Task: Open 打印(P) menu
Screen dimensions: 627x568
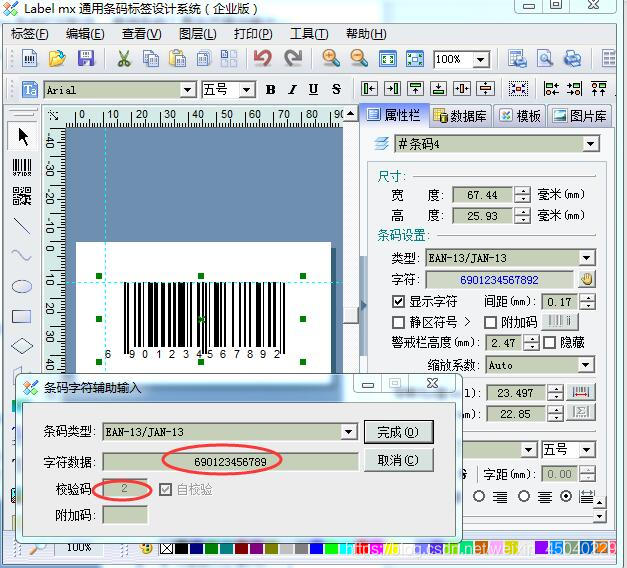Action: coord(253,34)
